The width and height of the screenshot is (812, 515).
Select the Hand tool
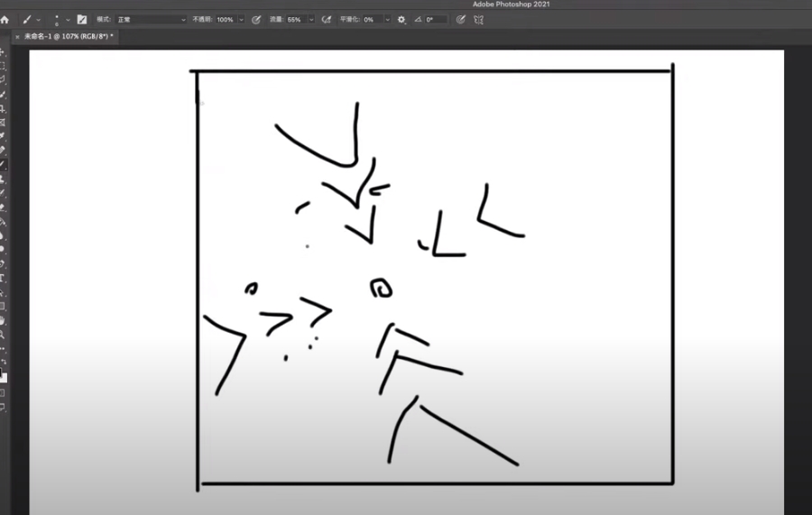3,320
